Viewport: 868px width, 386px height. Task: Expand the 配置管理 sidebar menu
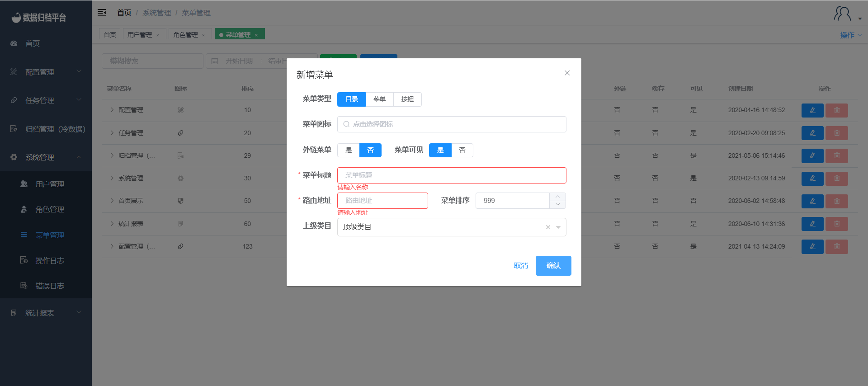point(46,72)
